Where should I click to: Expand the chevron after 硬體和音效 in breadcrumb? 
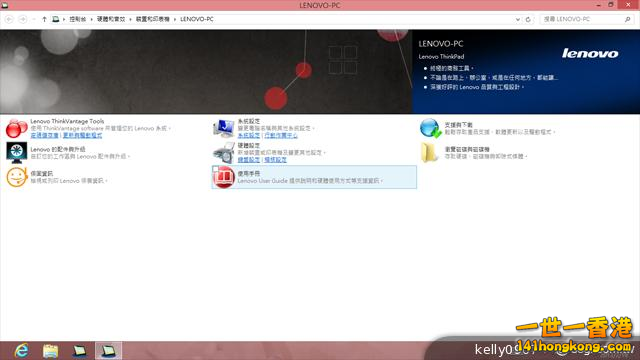tap(131, 19)
